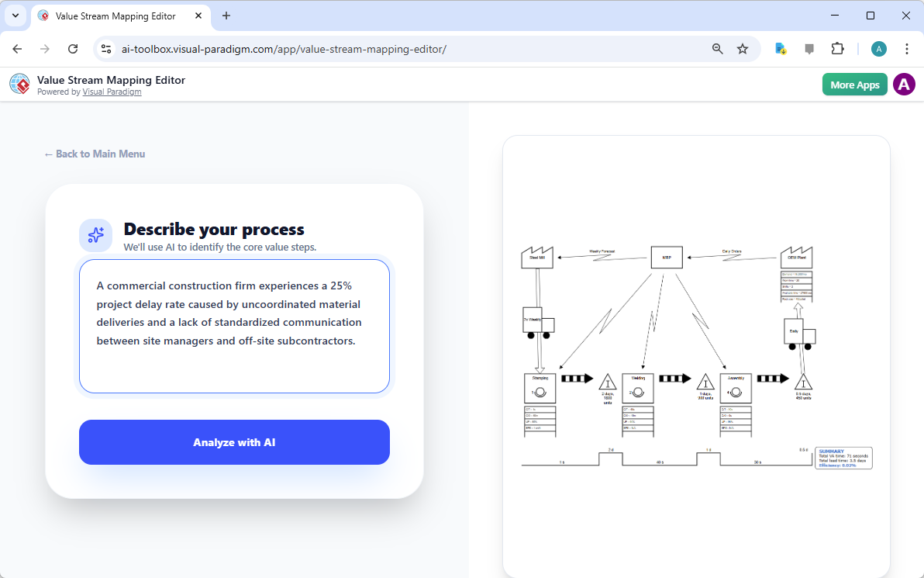924x578 pixels.
Task: Click the Visual Paradigm logo icon
Action: (x=19, y=84)
